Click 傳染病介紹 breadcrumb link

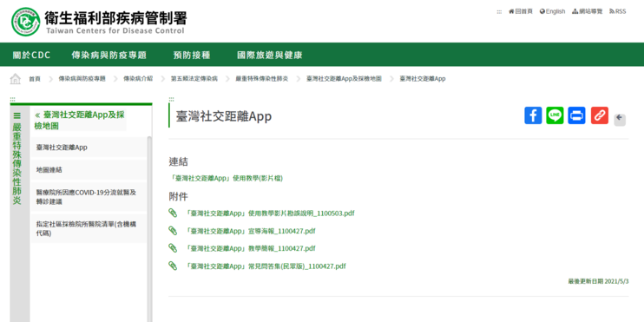[x=138, y=79]
